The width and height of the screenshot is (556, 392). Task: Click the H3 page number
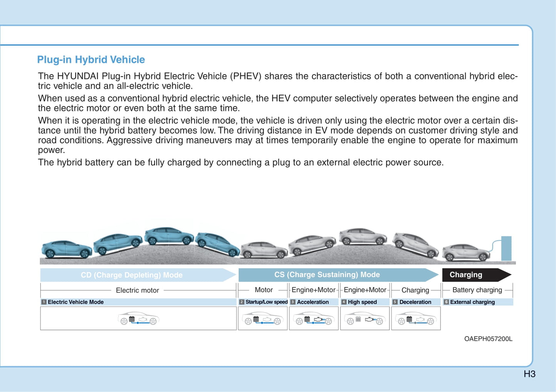click(x=529, y=374)
